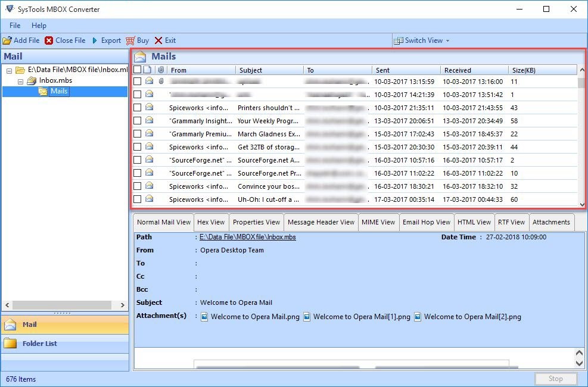This screenshot has width=588, height=387.
Task: Check the Convince your bos mail checkbox
Action: tap(137, 186)
